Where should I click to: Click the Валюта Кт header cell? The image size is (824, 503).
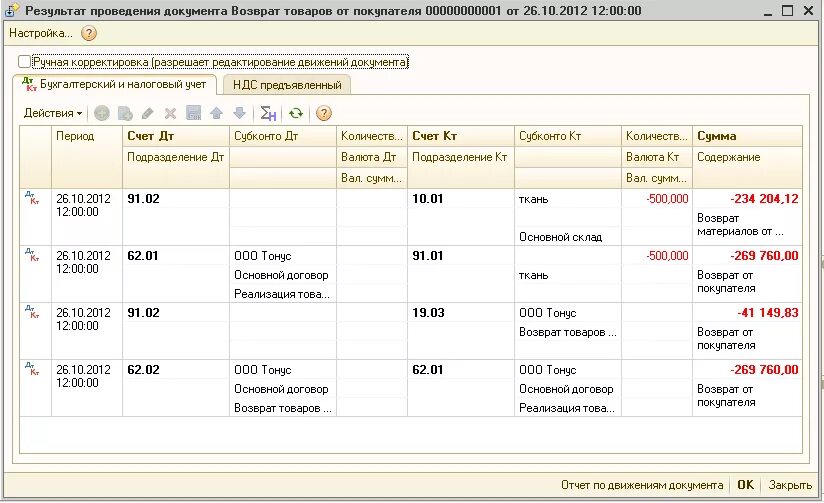tap(657, 157)
